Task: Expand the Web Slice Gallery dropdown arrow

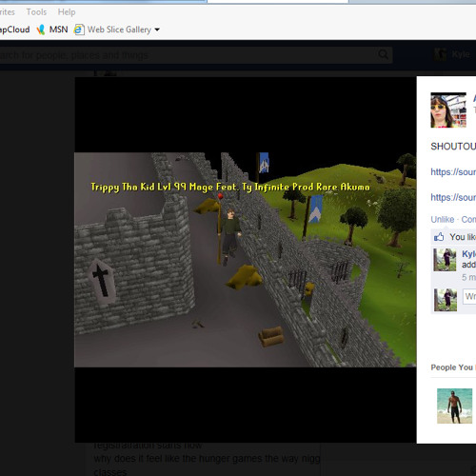Action: [x=157, y=30]
